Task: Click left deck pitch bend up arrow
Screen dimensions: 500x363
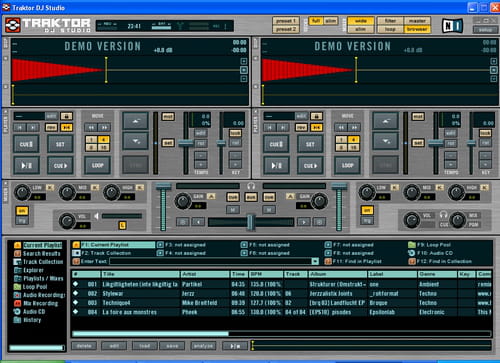Action: [135, 121]
